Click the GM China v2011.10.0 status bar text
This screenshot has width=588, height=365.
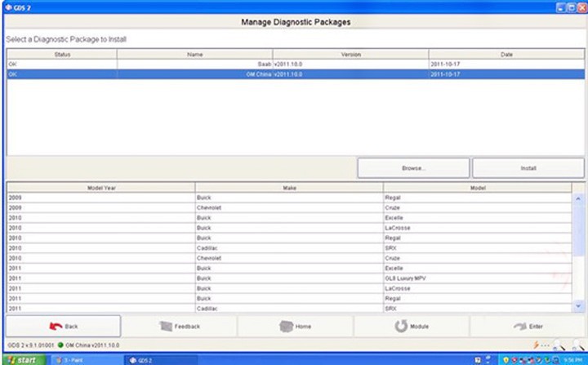pos(92,345)
